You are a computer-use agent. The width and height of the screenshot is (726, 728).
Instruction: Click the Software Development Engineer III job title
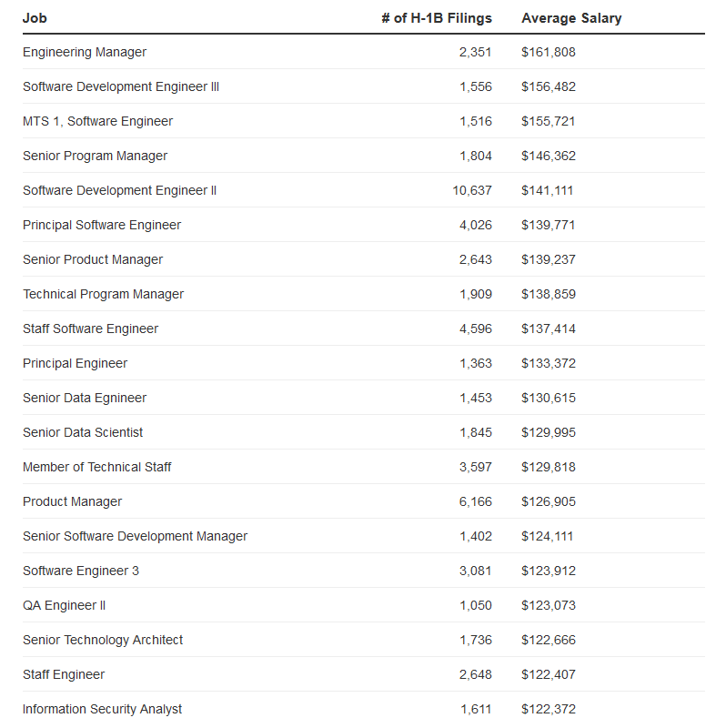point(121,86)
